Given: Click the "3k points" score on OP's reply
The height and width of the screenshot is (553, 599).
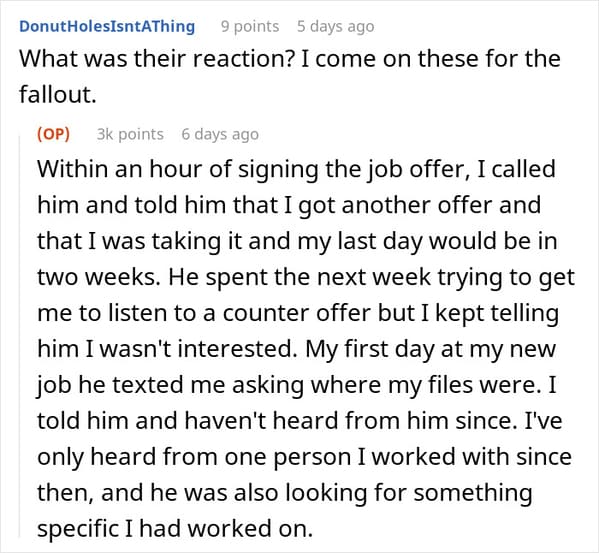Looking at the screenshot, I should click(130, 134).
